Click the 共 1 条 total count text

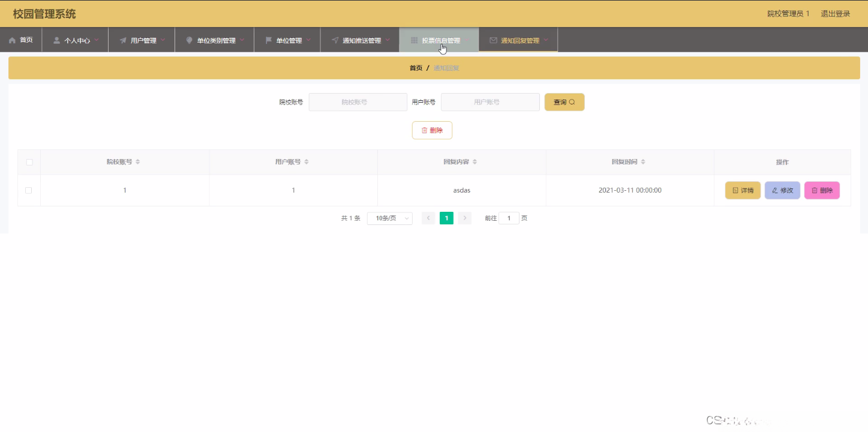pyautogui.click(x=351, y=218)
